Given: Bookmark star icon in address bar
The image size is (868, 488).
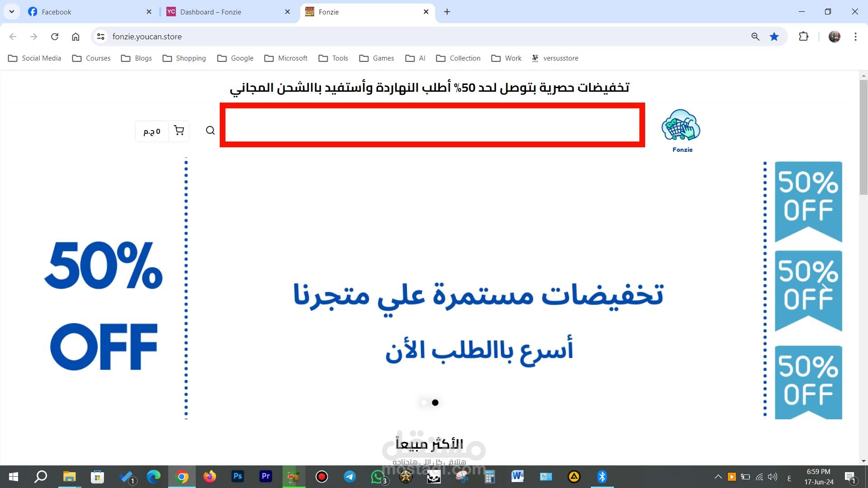Looking at the screenshot, I should tap(774, 37).
